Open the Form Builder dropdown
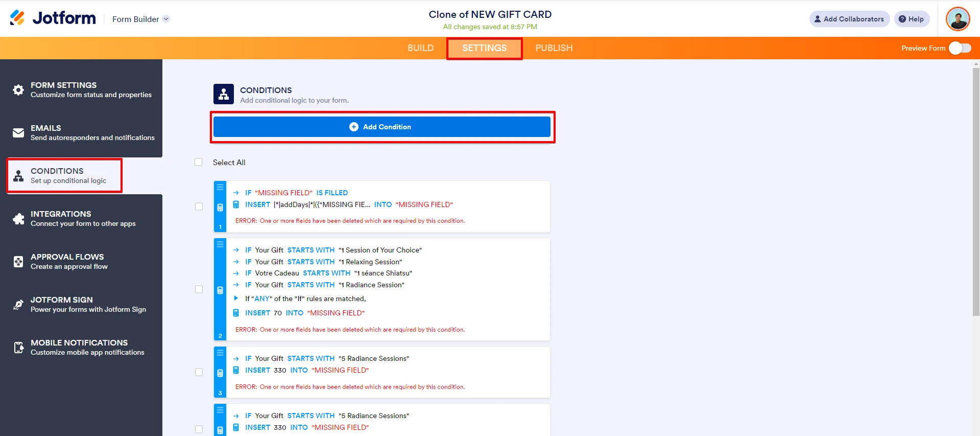The image size is (980, 436). click(x=140, y=19)
